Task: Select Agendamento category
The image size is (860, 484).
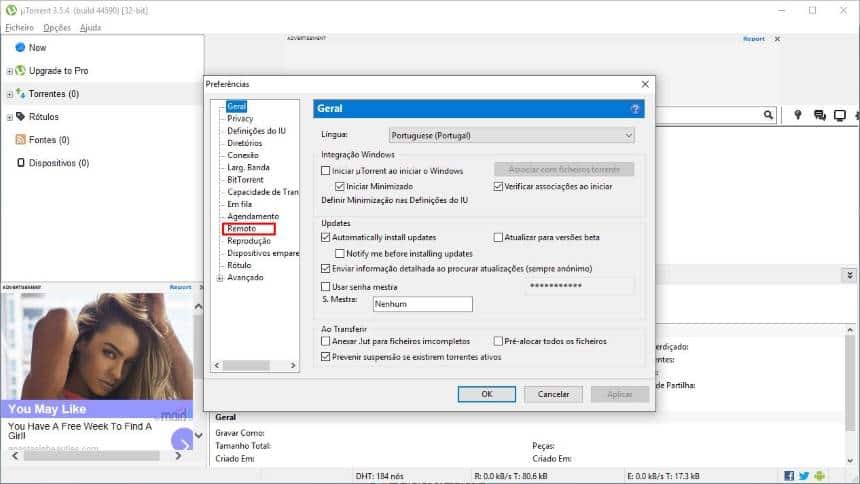Action: click(x=253, y=216)
